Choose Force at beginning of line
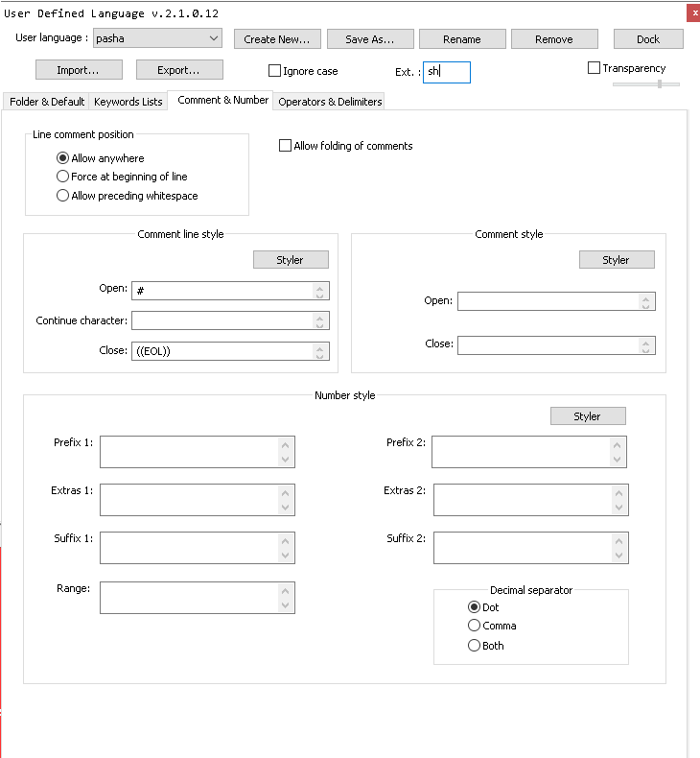This screenshot has width=700, height=758. click(x=62, y=177)
